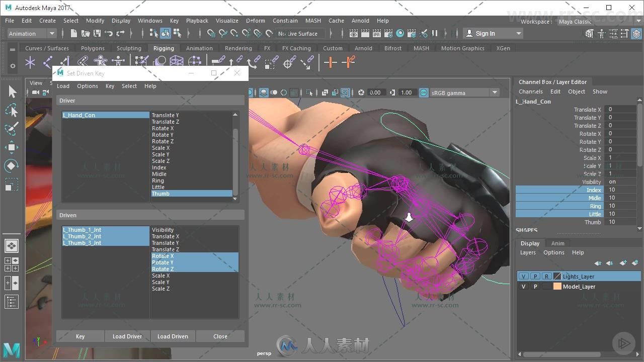The width and height of the screenshot is (644, 362).
Task: Expand the shelf options gear menu
Action: [x=13, y=66]
